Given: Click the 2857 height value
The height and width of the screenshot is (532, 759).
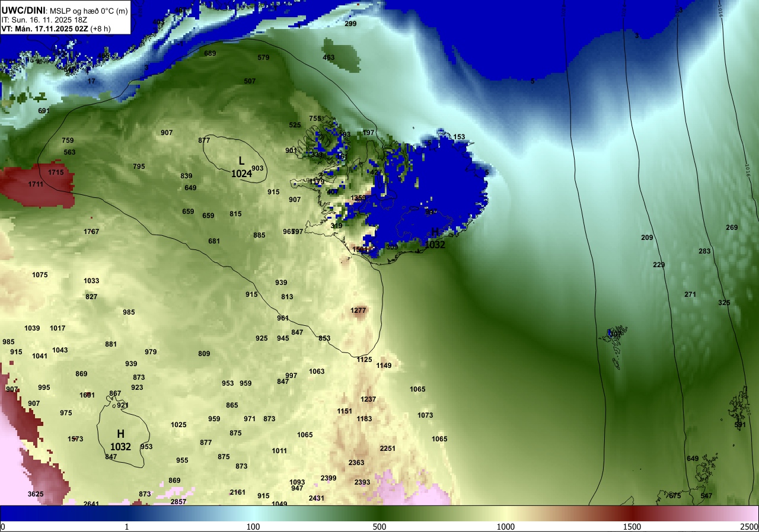Looking at the screenshot, I should coord(178,502).
